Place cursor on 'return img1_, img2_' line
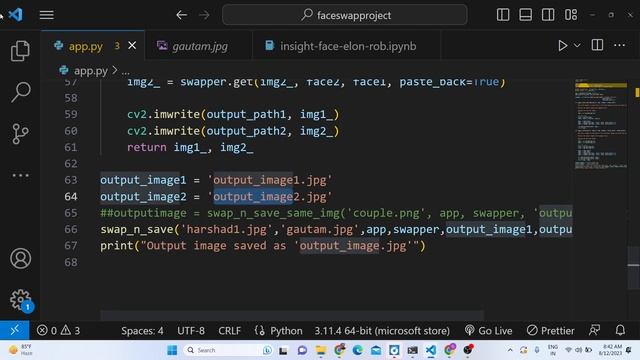Viewport: 640px width, 360px height. [190, 147]
